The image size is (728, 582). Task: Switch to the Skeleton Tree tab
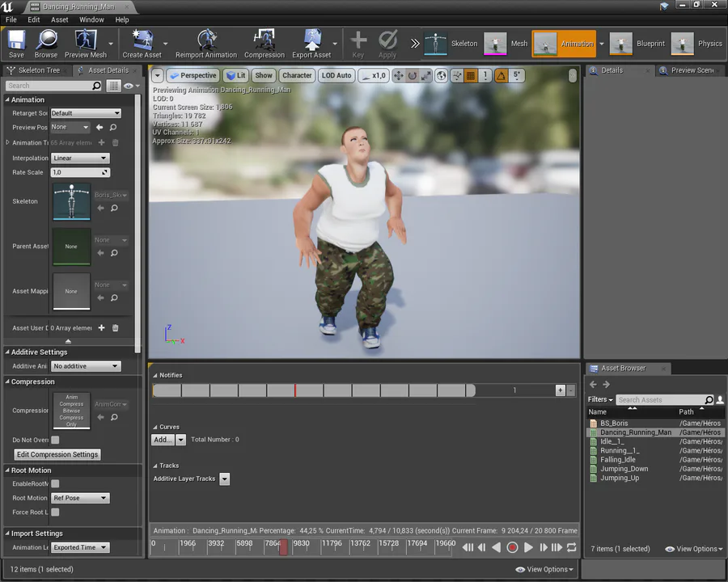click(39, 70)
